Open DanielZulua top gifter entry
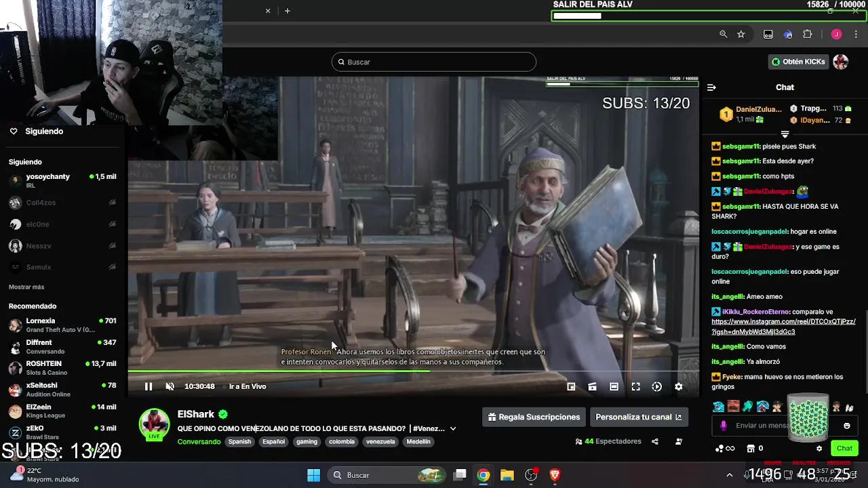 pyautogui.click(x=750, y=114)
